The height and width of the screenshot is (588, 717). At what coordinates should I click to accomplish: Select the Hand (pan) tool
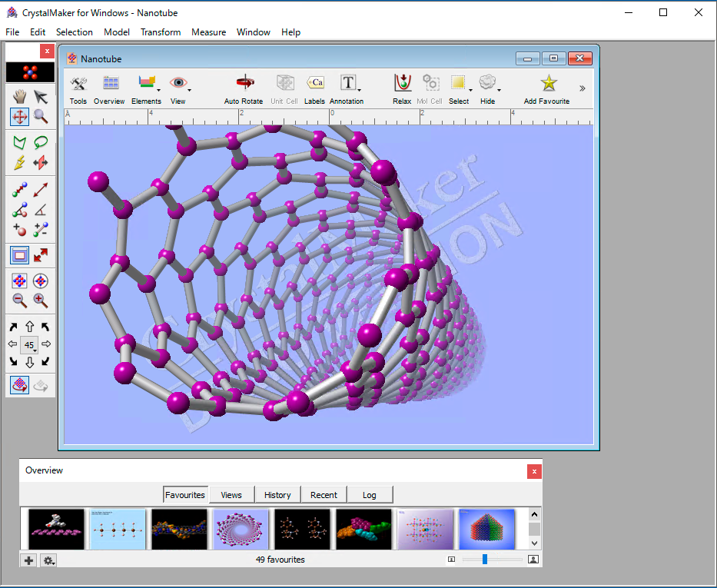[19, 97]
